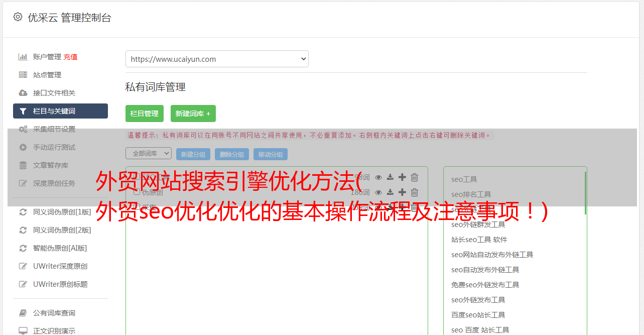Image resolution: width=644 pixels, height=335 pixels.
Task: Select the keyword 'seo排名工具'
Action: (471, 194)
